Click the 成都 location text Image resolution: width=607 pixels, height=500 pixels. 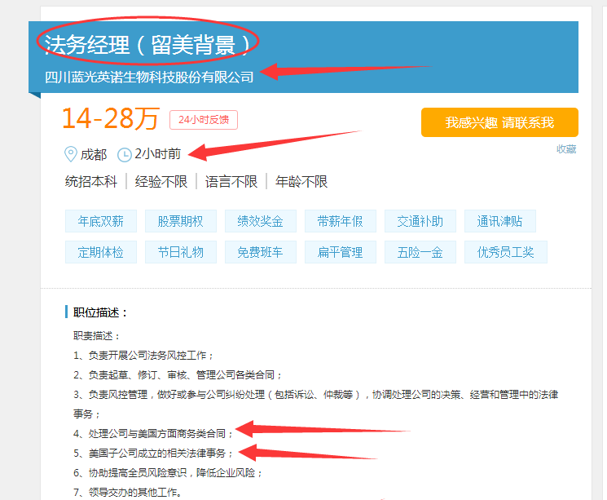click(93, 154)
